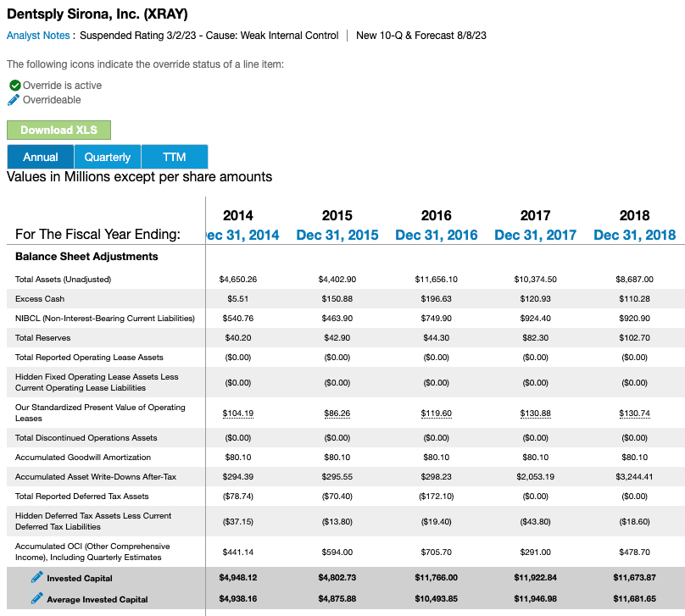Viewport: 685px width, 616px height.
Task: Select the Hidden Fixed Operating Lease Assets label
Action: click(97, 382)
